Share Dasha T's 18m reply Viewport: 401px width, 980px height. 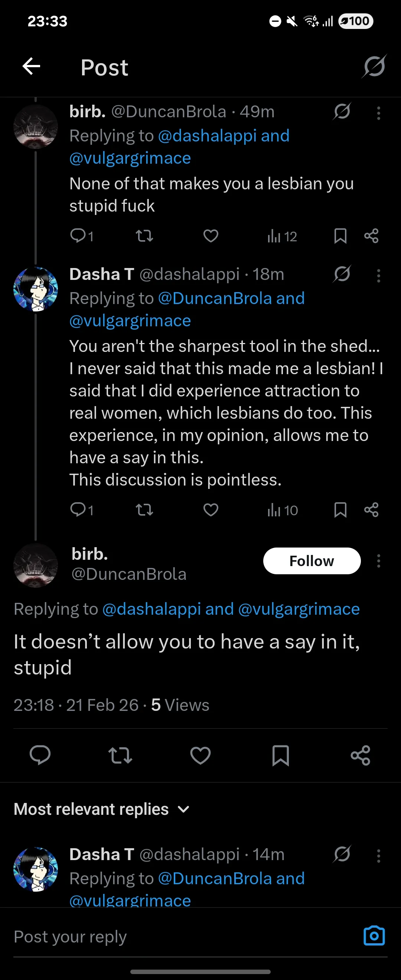371,510
